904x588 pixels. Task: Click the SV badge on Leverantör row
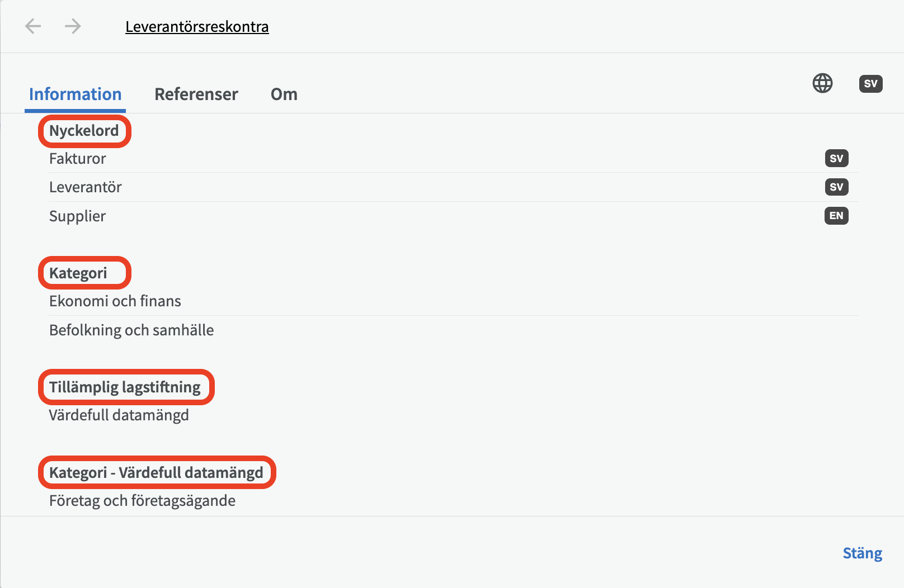[836, 187]
